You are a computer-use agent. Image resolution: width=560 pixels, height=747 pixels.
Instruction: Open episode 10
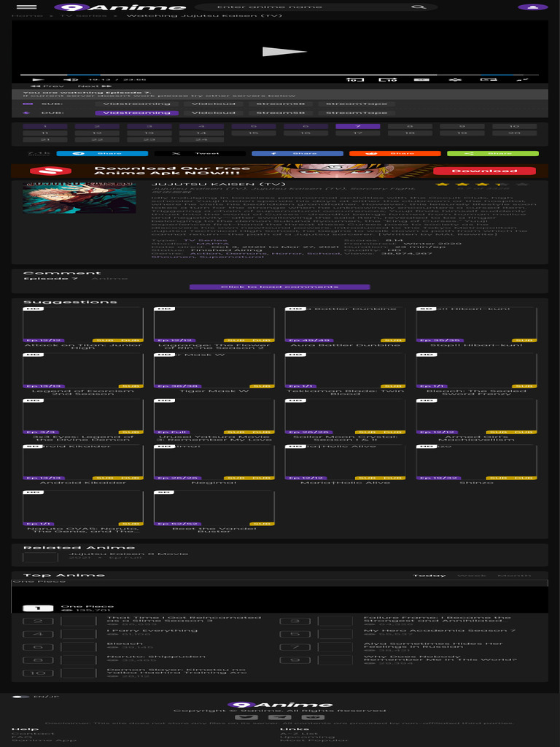tap(514, 127)
